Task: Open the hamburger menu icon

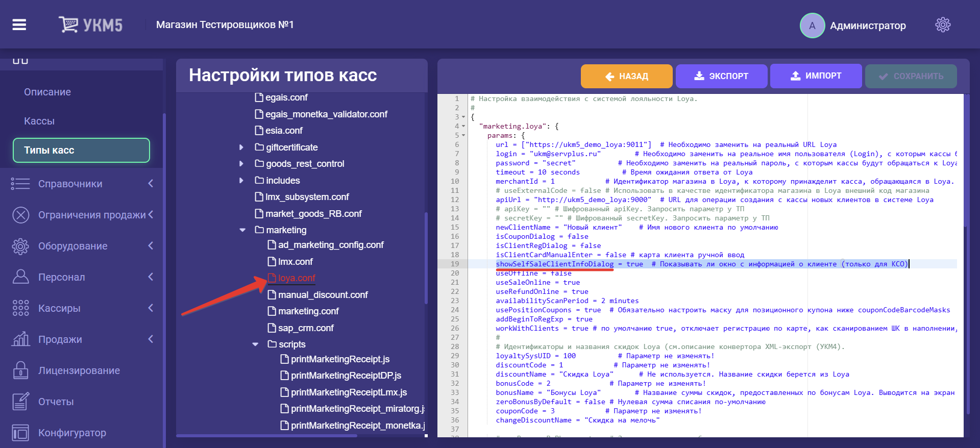Action: (x=19, y=24)
